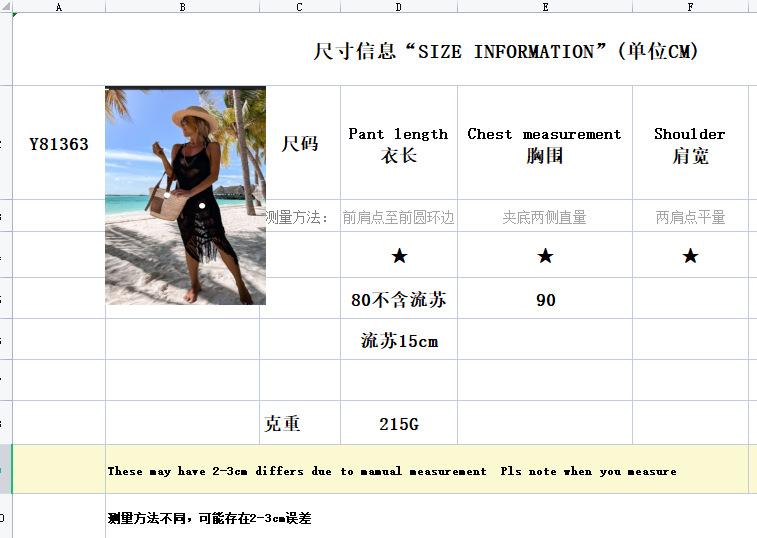Select column B header
This screenshot has width=757, height=538.
pyautogui.click(x=182, y=6)
